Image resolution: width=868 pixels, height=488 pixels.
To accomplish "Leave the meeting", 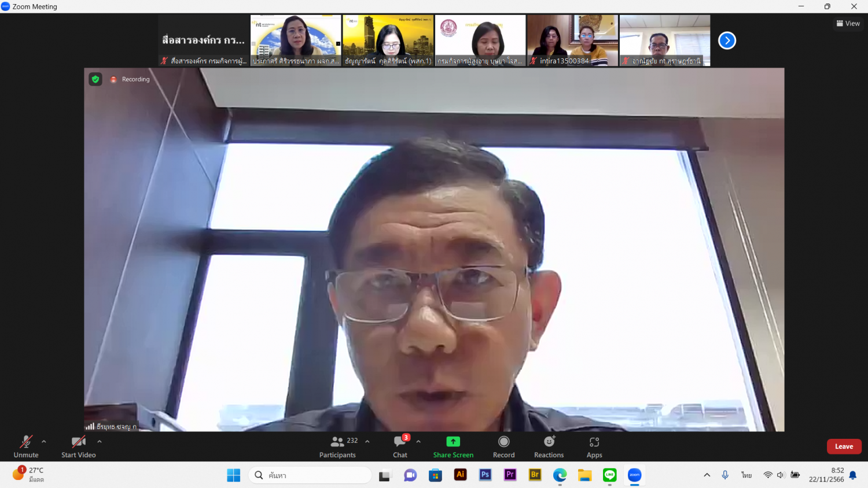I will [x=844, y=446].
